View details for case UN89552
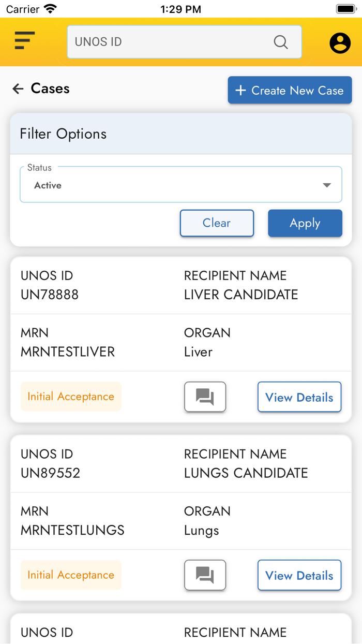The width and height of the screenshot is (362, 644). [299, 575]
